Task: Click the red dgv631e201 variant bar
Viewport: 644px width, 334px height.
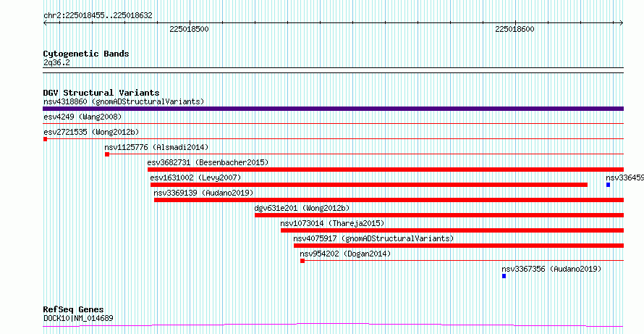Action: [x=439, y=215]
